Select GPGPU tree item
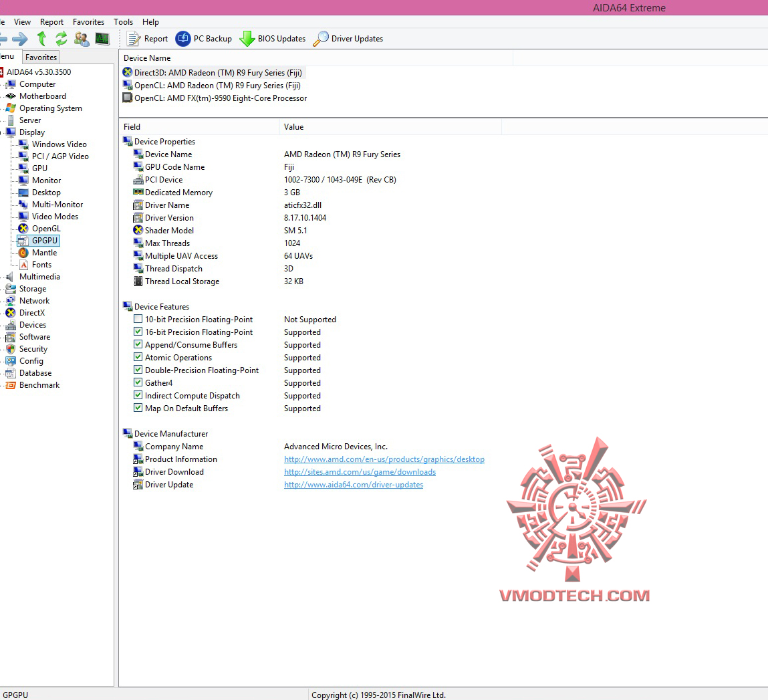 [45, 241]
